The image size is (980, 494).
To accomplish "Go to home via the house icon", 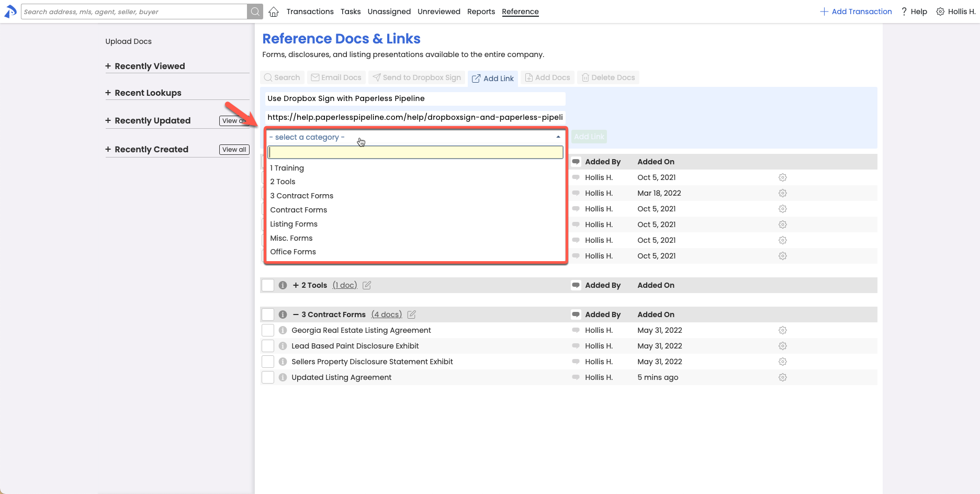I will (x=274, y=12).
